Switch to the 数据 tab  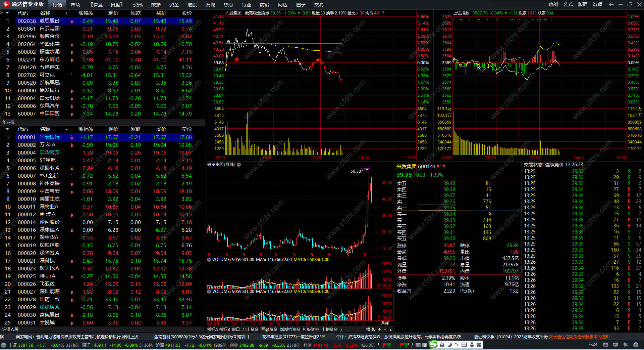click(156, 5)
